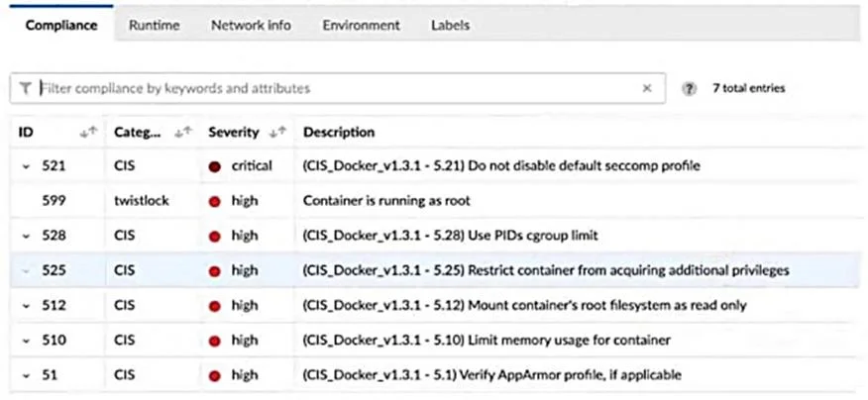Sort by Severity column arrows
The width and height of the screenshot is (868, 400).
tap(277, 133)
